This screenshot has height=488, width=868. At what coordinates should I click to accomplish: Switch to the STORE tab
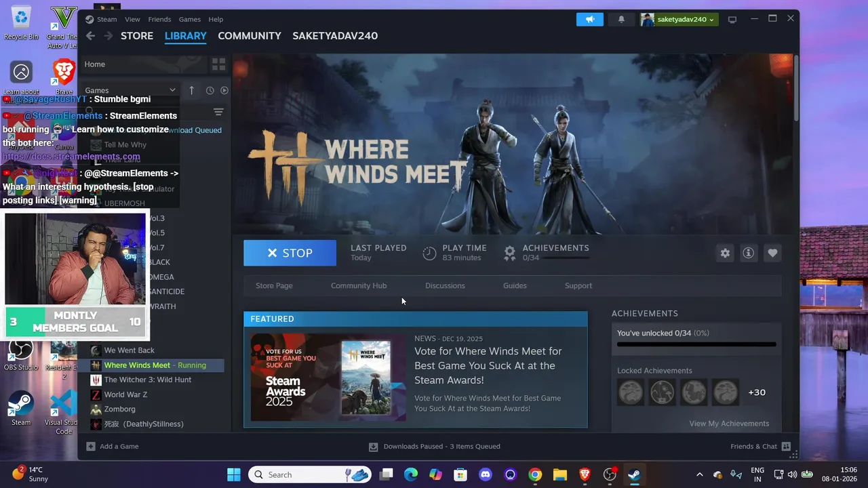click(137, 36)
